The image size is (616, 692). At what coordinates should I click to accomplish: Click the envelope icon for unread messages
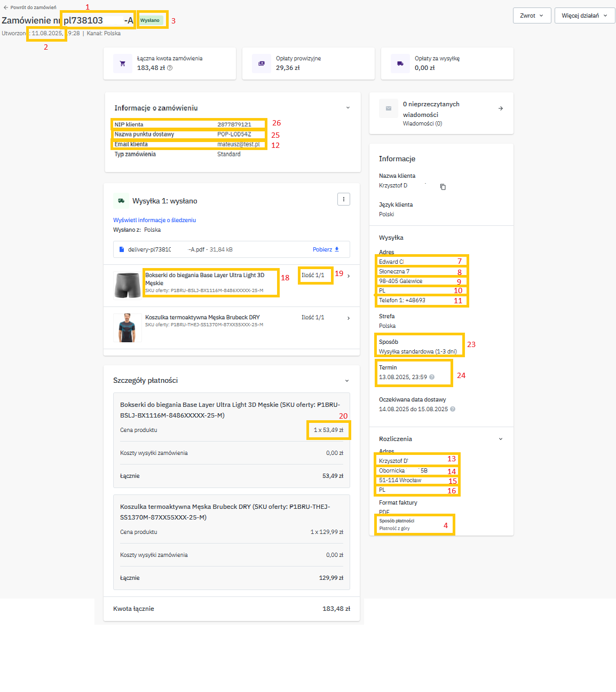(x=389, y=108)
